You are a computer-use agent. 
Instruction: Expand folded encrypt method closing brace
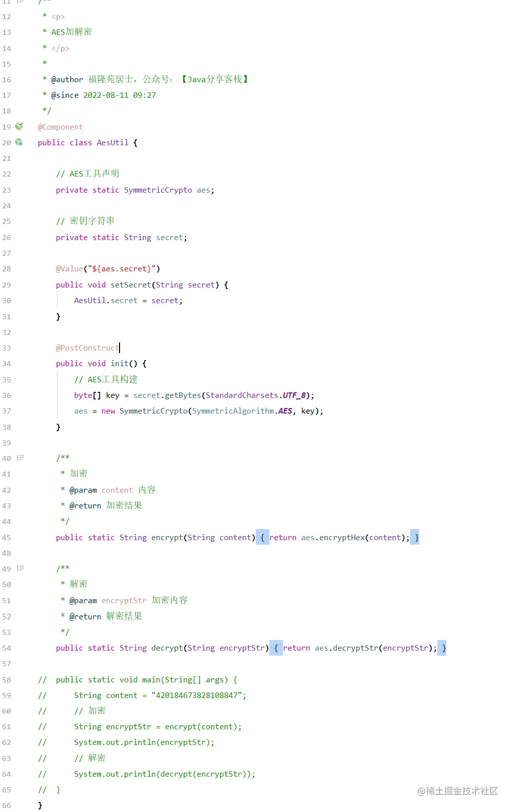[x=415, y=538]
